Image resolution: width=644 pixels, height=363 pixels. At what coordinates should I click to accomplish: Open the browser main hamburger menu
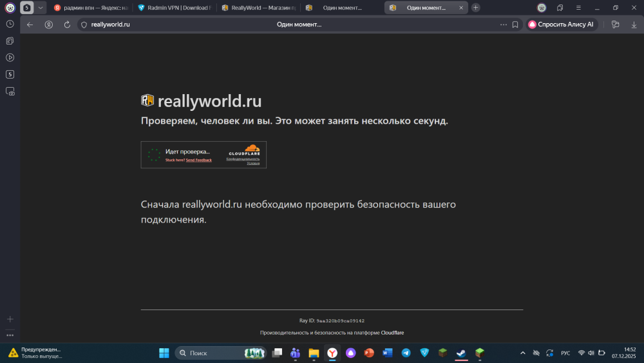tap(578, 7)
